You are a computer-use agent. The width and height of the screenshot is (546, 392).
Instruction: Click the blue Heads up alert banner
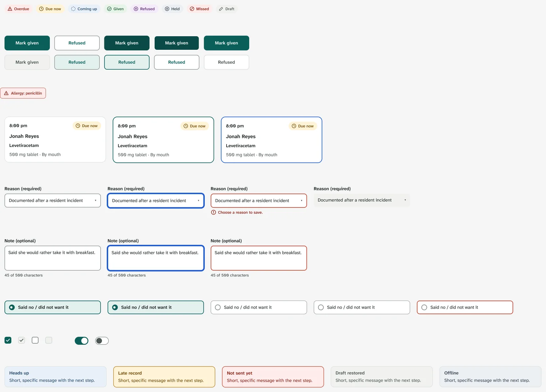pyautogui.click(x=55, y=377)
